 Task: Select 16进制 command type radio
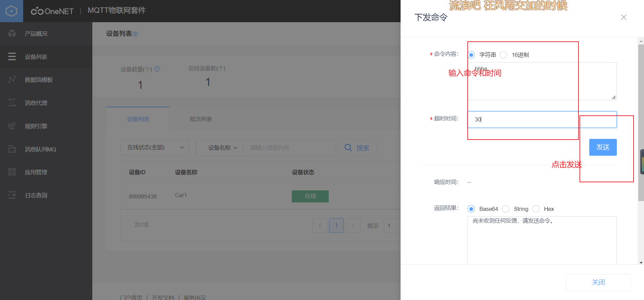click(503, 55)
